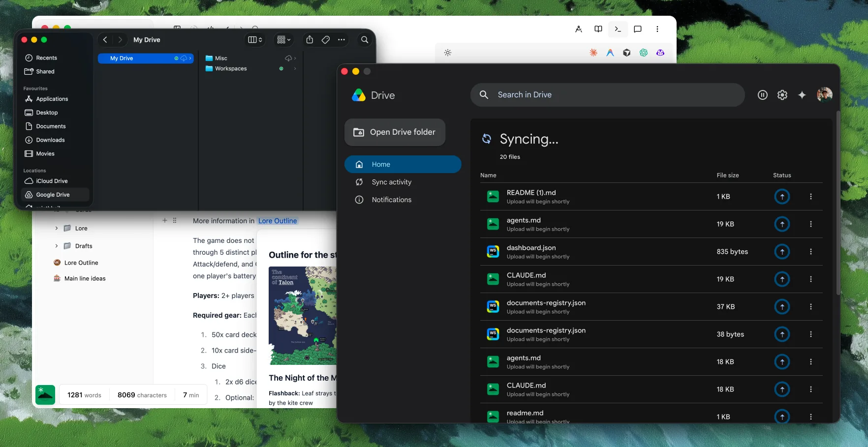Click the Finder tags icon

pos(325,40)
